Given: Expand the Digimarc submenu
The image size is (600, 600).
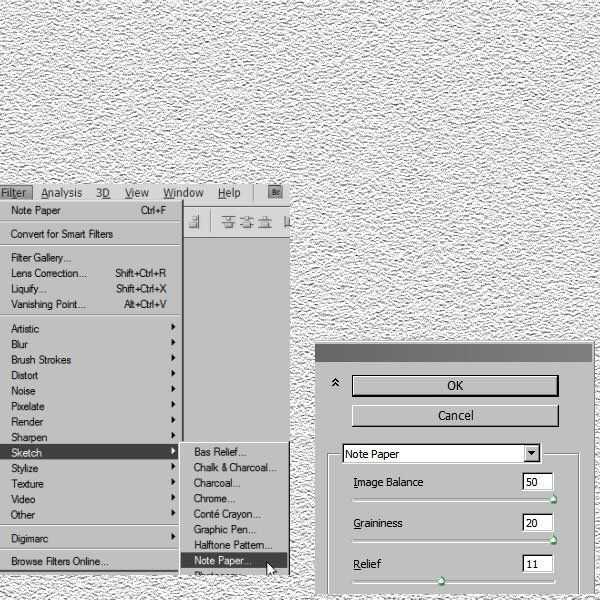Looking at the screenshot, I should point(89,539).
